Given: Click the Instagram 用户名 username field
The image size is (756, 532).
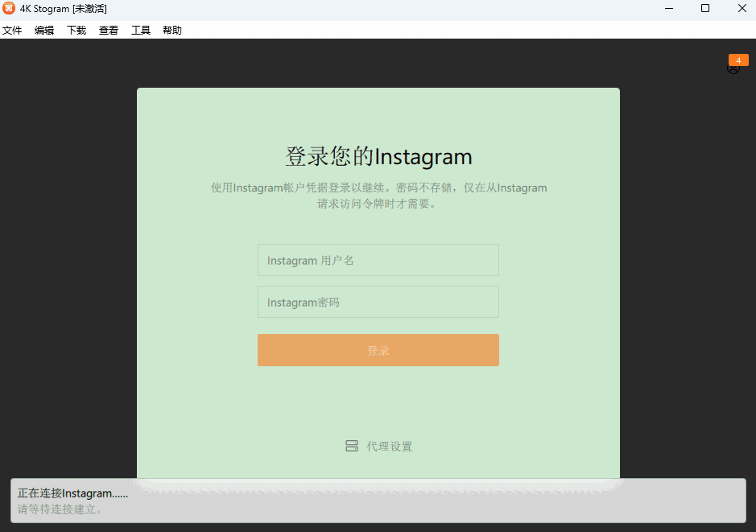Looking at the screenshot, I should pos(378,260).
